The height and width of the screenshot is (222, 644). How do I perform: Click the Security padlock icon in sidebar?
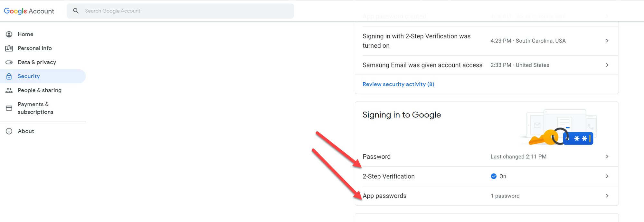(x=9, y=76)
